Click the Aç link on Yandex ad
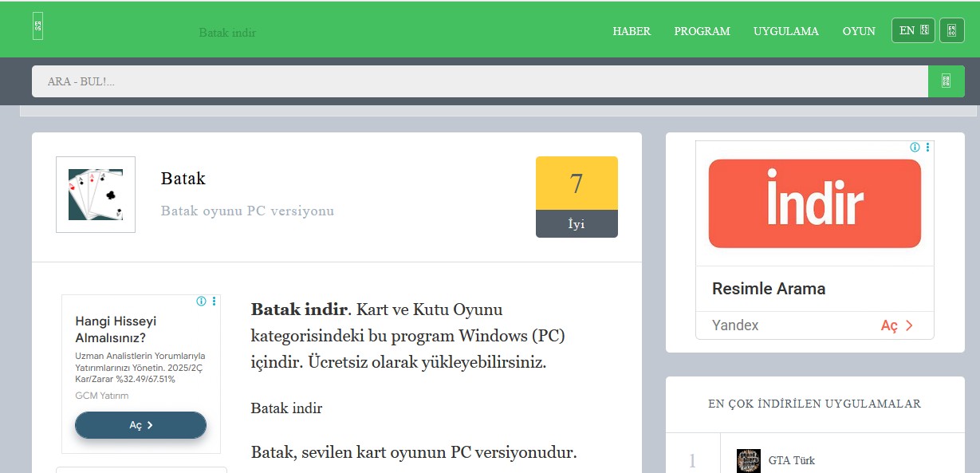The width and height of the screenshot is (980, 473). click(x=896, y=325)
